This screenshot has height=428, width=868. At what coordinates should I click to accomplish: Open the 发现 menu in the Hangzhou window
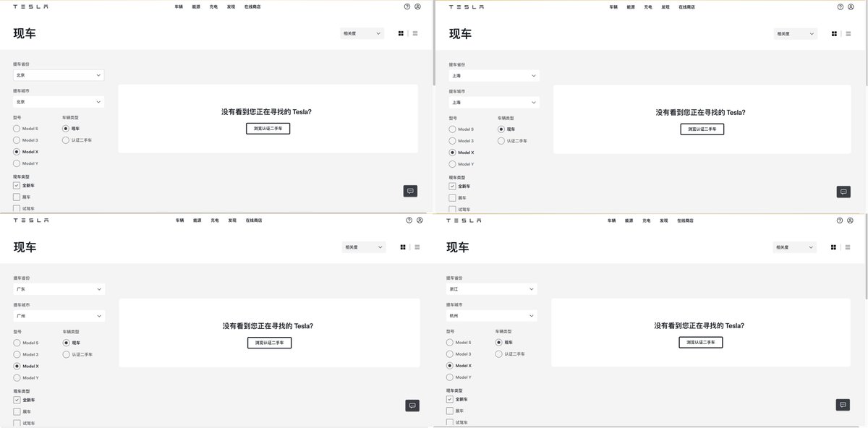coord(665,220)
